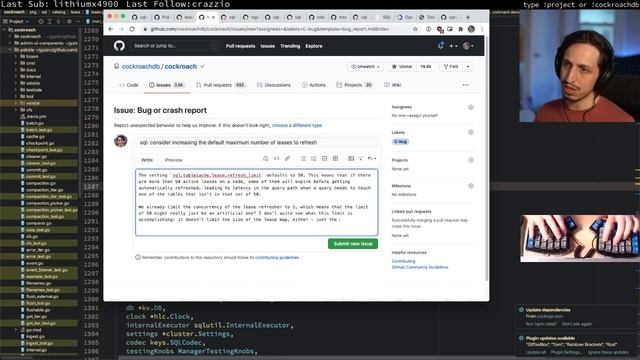Open the repository nav more-options ellipsis
640x360 pixels.
click(x=465, y=85)
